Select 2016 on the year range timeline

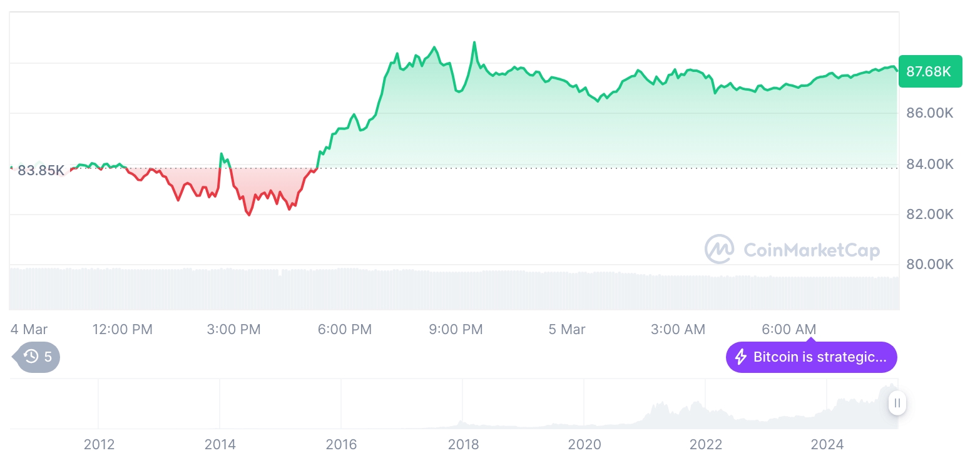(341, 444)
